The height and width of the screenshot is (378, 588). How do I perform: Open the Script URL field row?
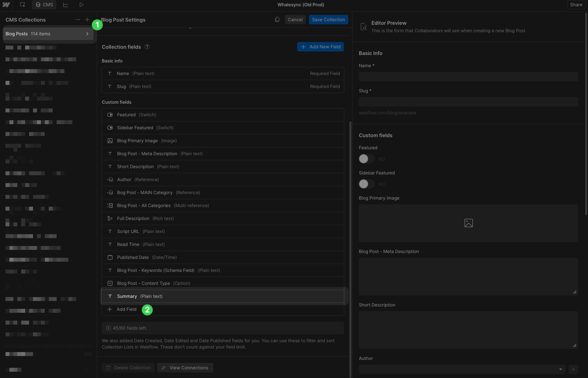223,231
